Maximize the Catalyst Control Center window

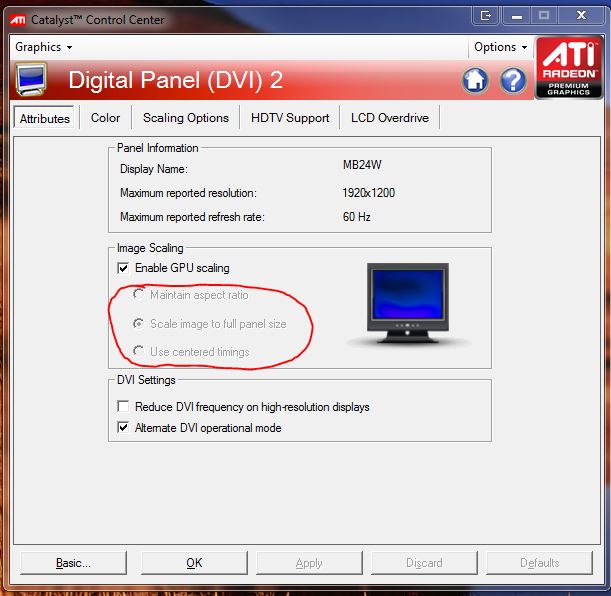544,16
